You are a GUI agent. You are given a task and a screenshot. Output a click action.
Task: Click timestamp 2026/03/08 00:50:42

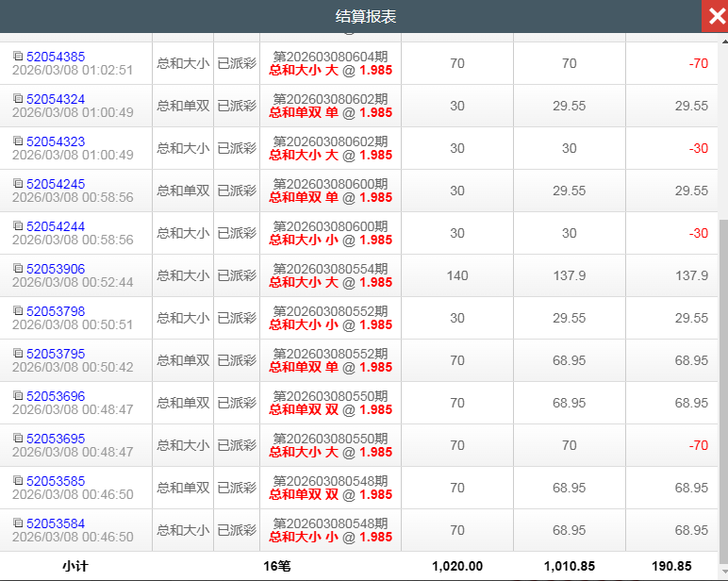(73, 367)
